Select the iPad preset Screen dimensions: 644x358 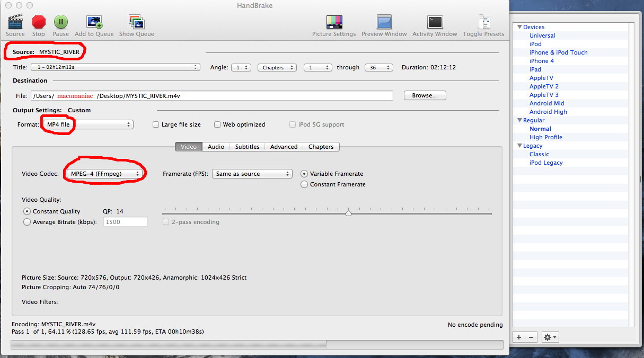(535, 69)
